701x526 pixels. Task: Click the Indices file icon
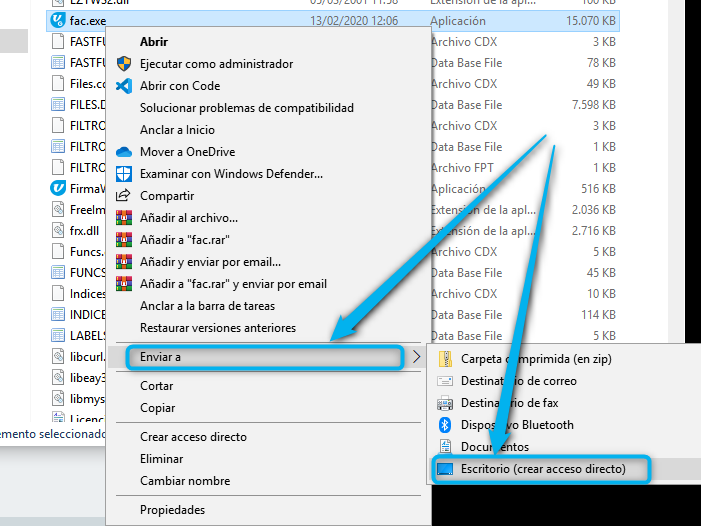[x=58, y=294]
